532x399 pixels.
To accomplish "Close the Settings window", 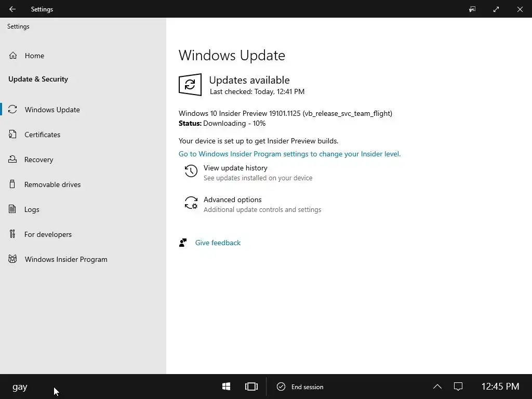I will 520,9.
